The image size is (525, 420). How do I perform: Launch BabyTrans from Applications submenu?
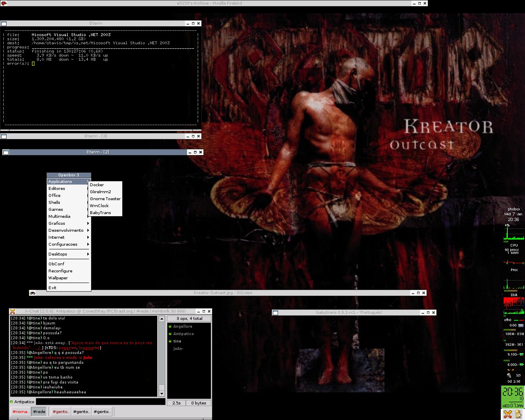[x=105, y=212]
